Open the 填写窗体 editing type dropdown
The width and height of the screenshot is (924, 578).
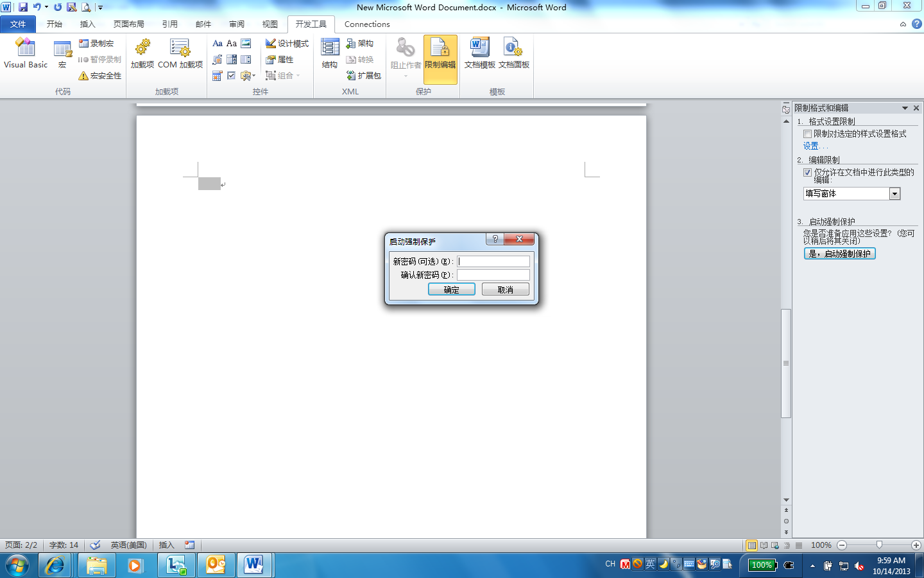tap(894, 193)
